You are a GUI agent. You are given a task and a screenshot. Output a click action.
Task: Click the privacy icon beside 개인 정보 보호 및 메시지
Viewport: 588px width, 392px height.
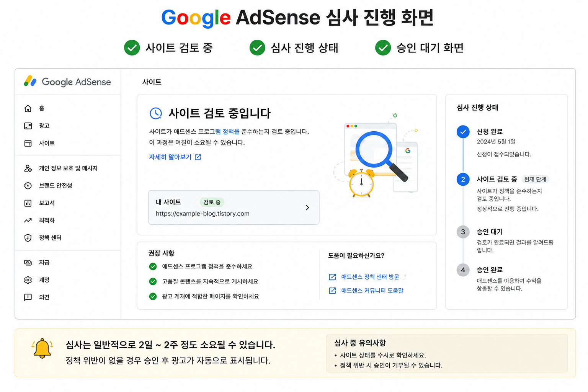[x=28, y=168]
